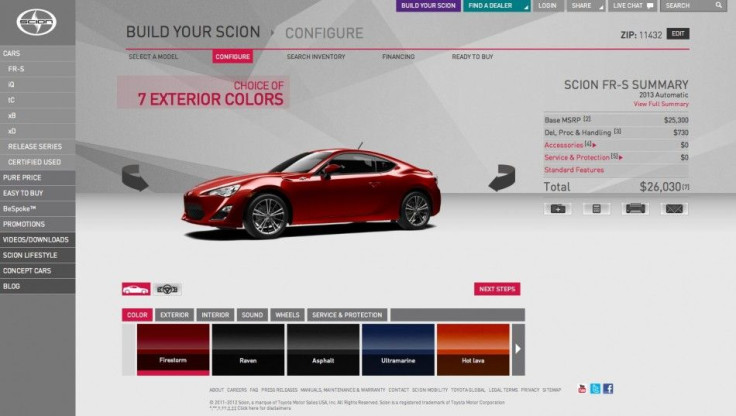Select iQ in sidebar
736x416 pixels.
pos(38,85)
